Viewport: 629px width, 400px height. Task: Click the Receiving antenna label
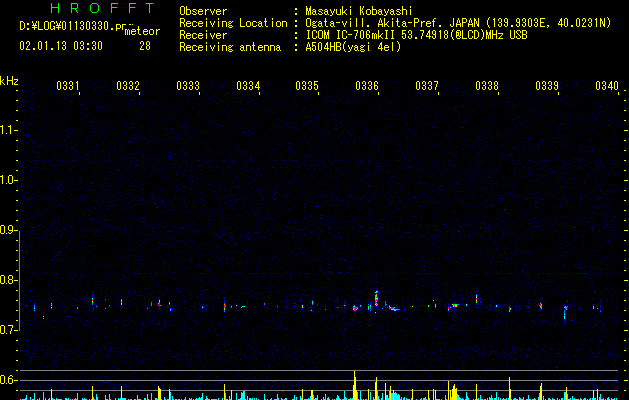click(230, 47)
